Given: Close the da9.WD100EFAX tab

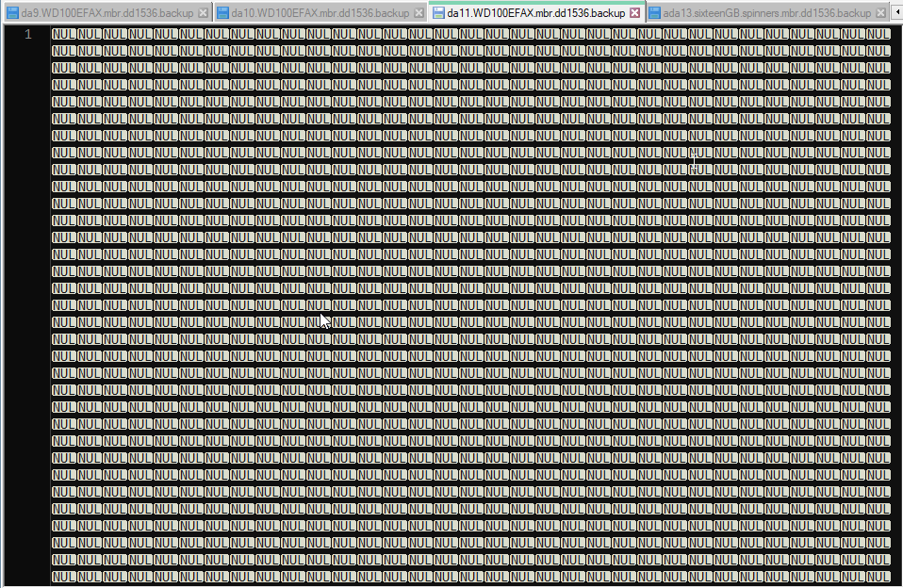Looking at the screenshot, I should [203, 12].
